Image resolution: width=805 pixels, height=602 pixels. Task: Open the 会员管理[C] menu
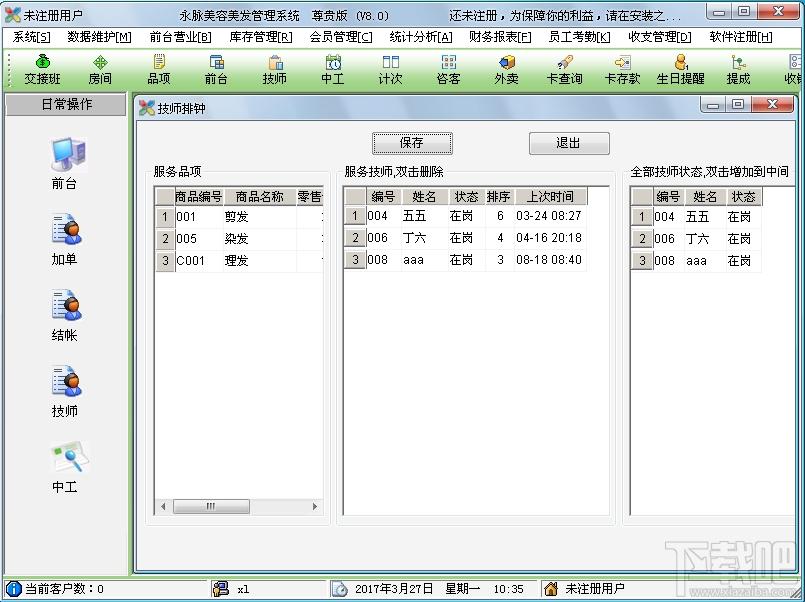pos(341,37)
